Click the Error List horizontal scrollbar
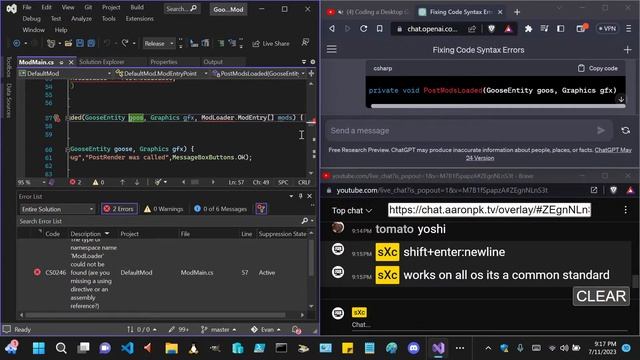Image resolution: width=640 pixels, height=360 pixels. 155,315
